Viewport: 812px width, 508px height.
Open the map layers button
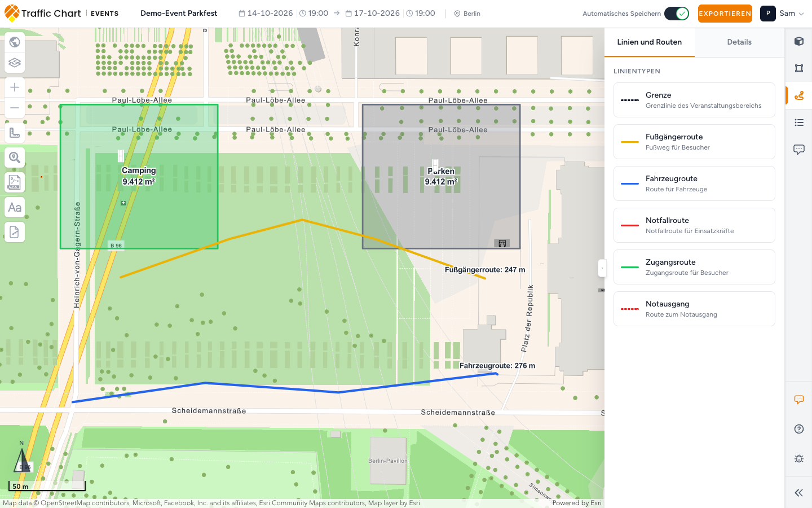[15, 63]
